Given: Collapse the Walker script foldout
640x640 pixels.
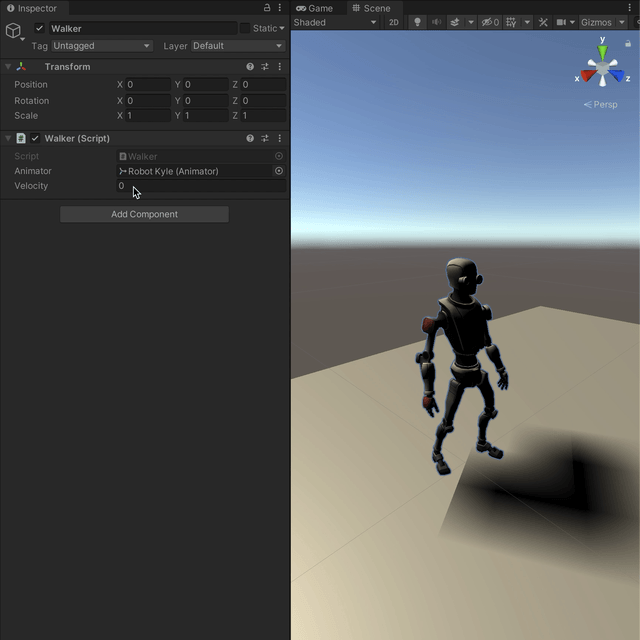Looking at the screenshot, I should click(x=8, y=138).
